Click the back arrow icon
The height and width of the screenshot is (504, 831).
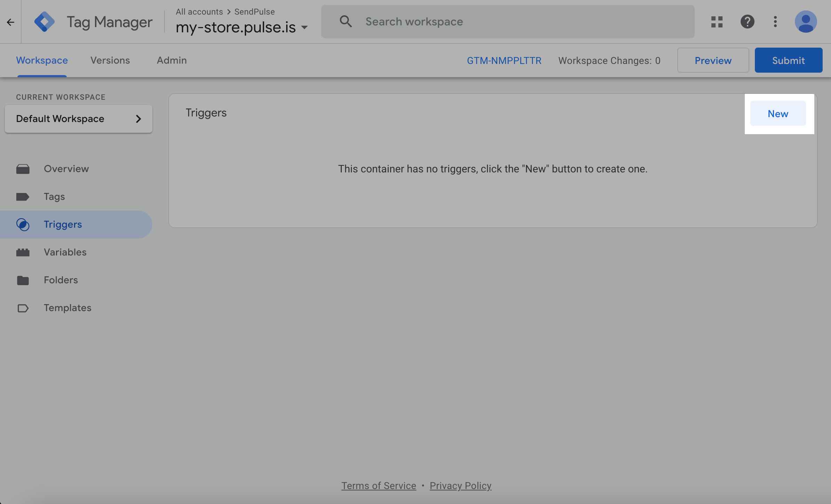click(x=10, y=22)
